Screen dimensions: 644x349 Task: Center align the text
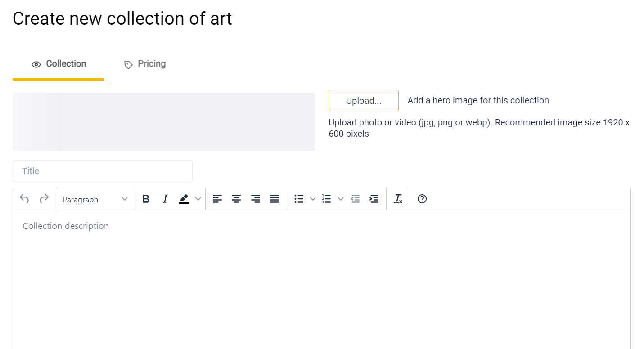click(x=236, y=199)
